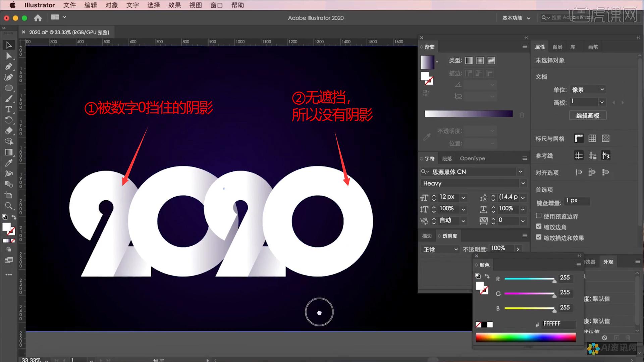This screenshot has width=644, height=362.
Task: Show transparency grid in Properties panel
Action: [605, 138]
